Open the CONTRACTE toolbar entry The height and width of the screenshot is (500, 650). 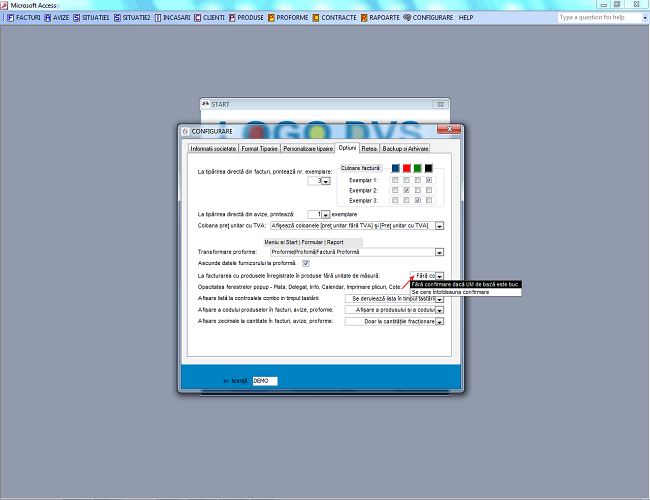[x=335, y=17]
